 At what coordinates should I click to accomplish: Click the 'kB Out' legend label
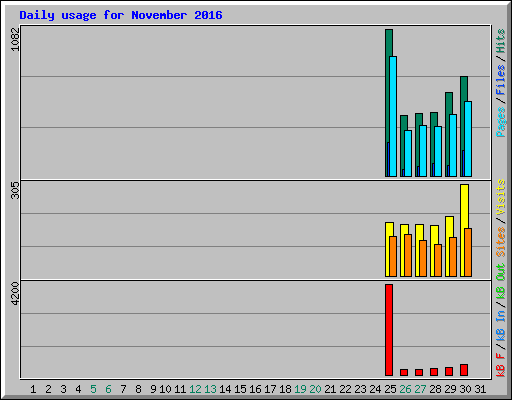(500, 282)
